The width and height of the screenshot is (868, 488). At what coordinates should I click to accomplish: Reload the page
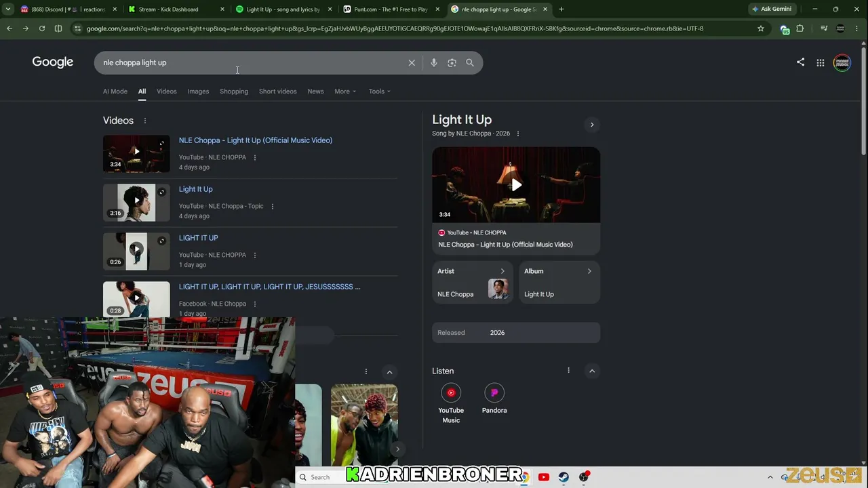tap(42, 28)
